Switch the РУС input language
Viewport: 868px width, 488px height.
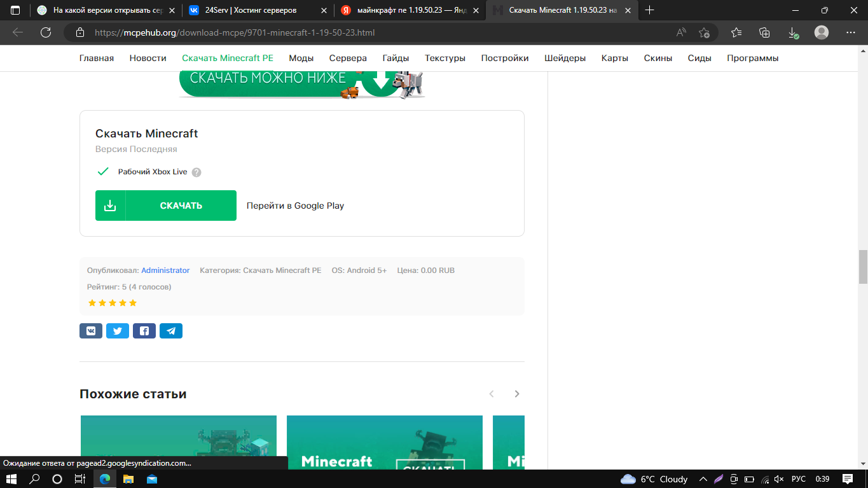(798, 479)
